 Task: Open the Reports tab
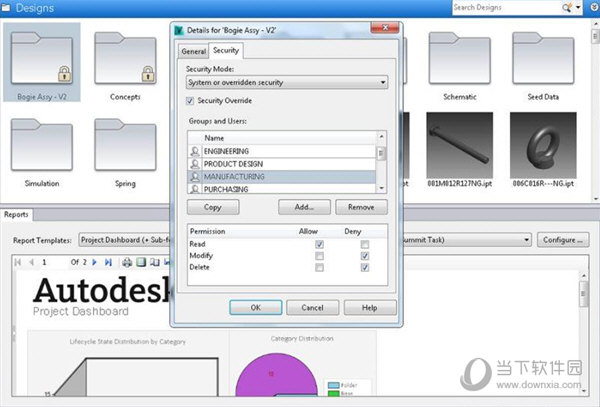pyautogui.click(x=16, y=215)
